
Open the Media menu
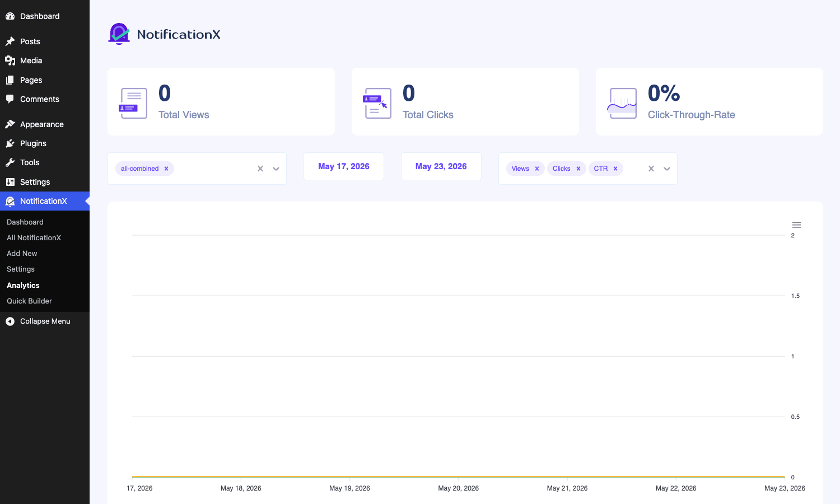click(45, 60)
